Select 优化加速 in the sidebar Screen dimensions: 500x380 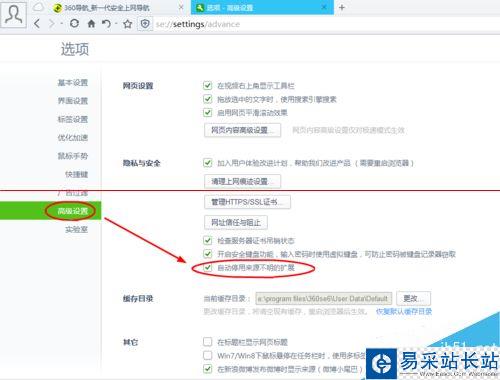tap(73, 137)
